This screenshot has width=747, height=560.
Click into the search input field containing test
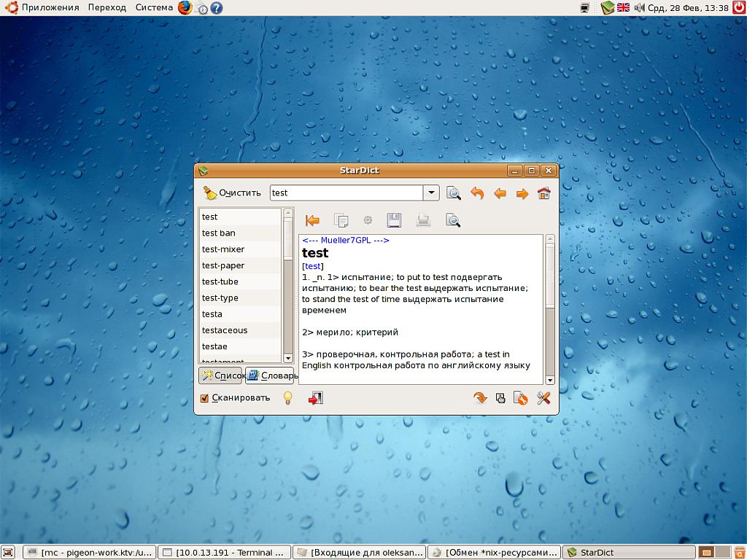point(346,193)
